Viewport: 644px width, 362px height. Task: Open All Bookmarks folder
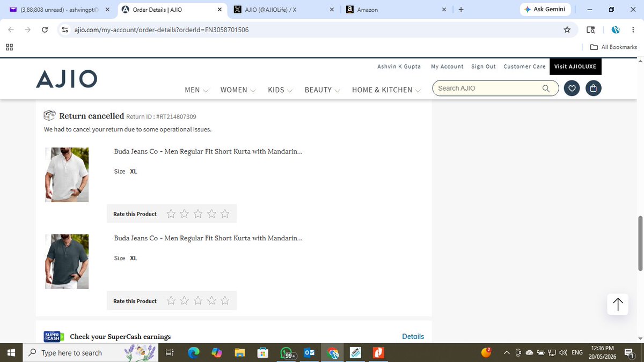613,47
